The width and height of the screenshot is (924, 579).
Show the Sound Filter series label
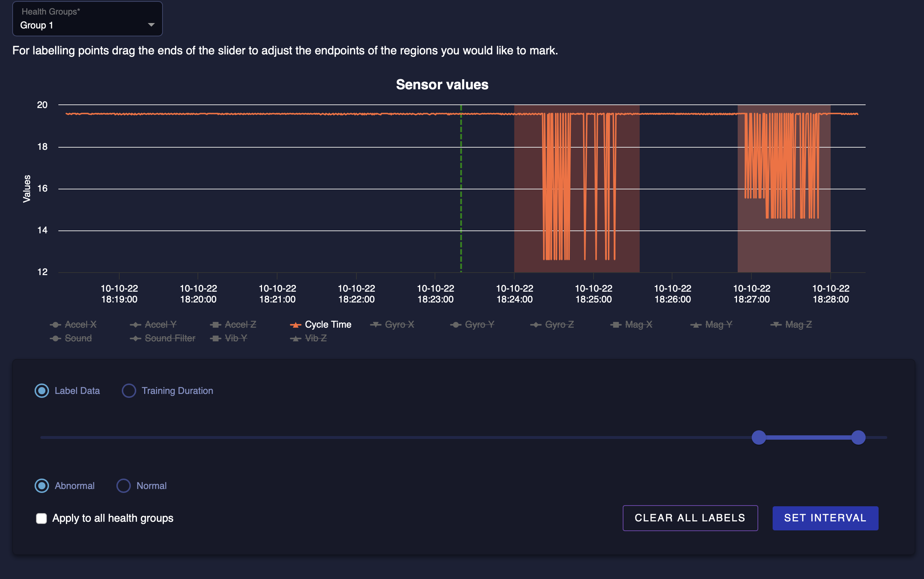coord(170,338)
